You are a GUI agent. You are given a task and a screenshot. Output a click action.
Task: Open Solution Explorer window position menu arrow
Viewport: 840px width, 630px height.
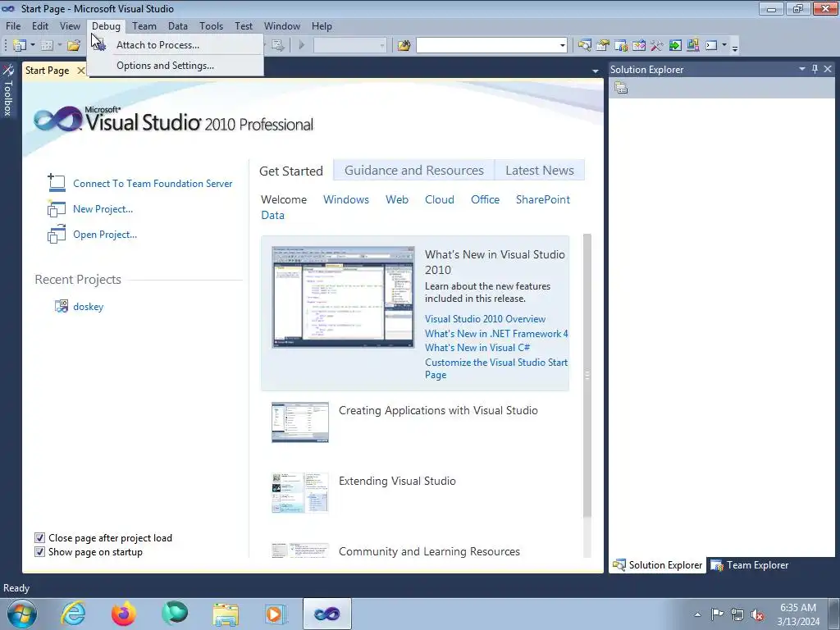[802, 69]
